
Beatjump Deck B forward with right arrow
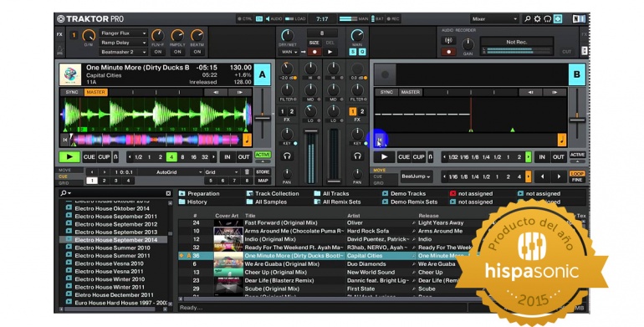[x=559, y=176]
